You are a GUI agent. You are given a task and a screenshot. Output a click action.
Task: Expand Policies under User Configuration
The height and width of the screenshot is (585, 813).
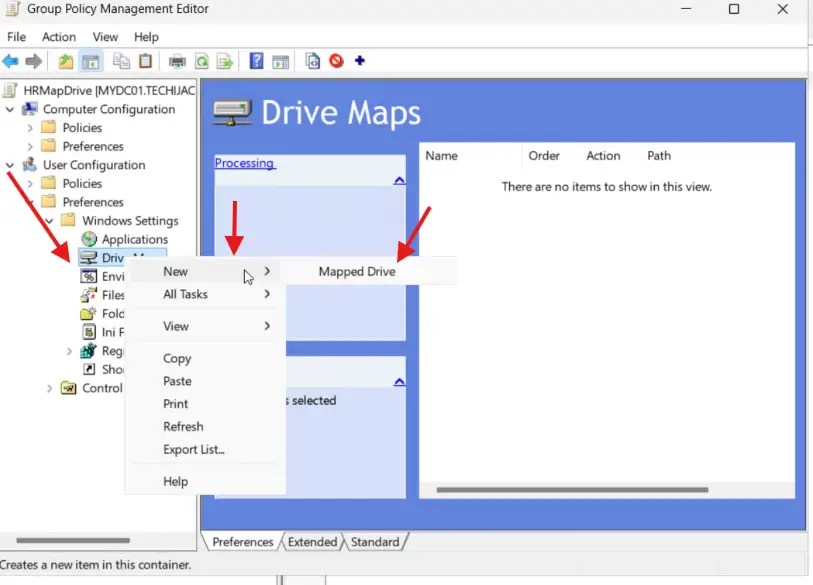coord(30,184)
